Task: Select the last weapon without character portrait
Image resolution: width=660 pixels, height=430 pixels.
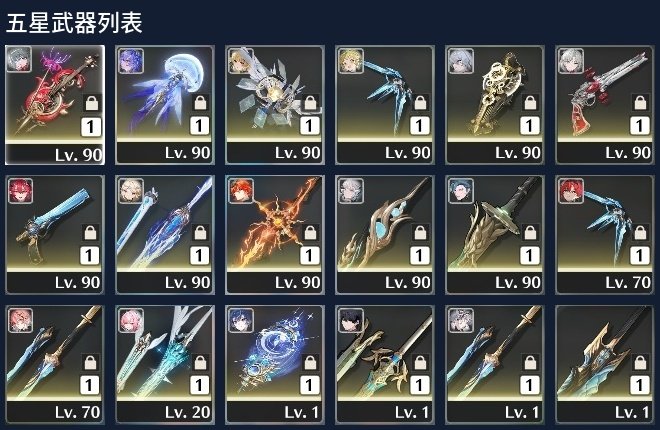Action: click(x=605, y=364)
